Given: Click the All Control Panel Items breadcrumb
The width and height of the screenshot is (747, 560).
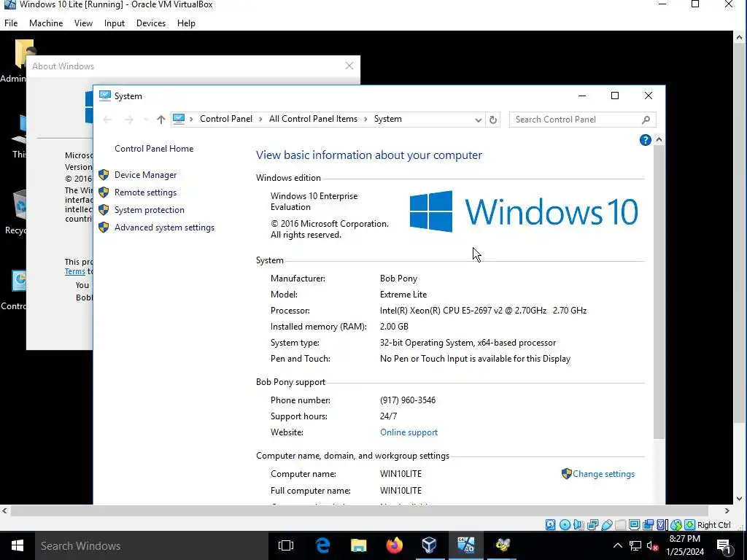Looking at the screenshot, I should point(313,119).
